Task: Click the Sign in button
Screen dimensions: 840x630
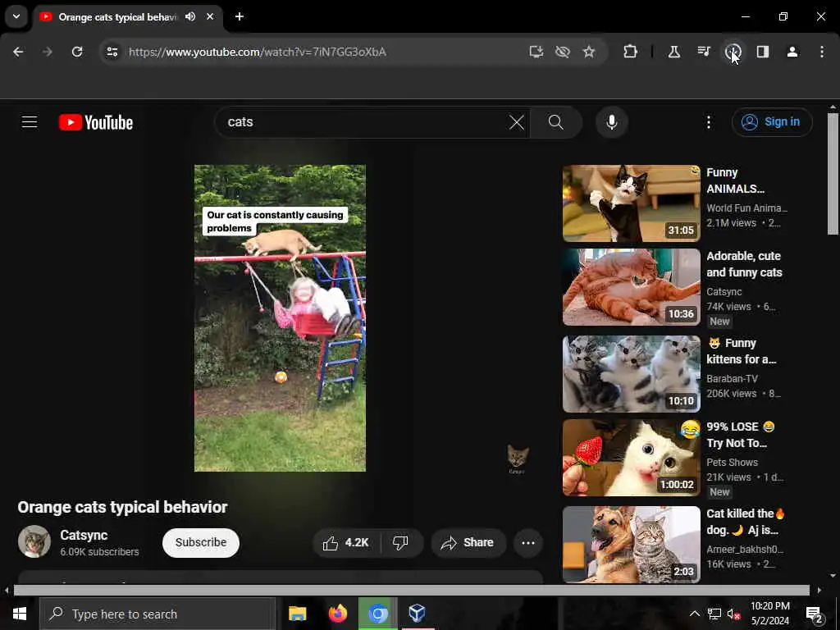Action: 772,122
